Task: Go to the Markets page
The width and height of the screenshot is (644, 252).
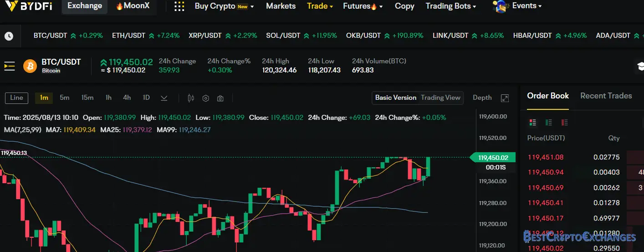Action: tap(281, 6)
